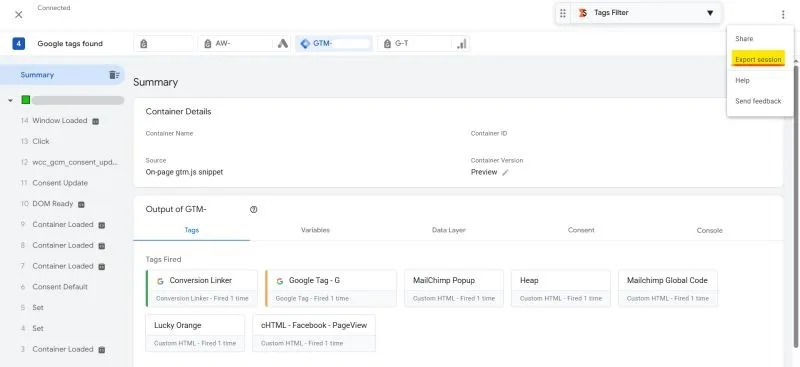Switch to the Variables tab
The height and width of the screenshot is (367, 800).
click(x=315, y=230)
